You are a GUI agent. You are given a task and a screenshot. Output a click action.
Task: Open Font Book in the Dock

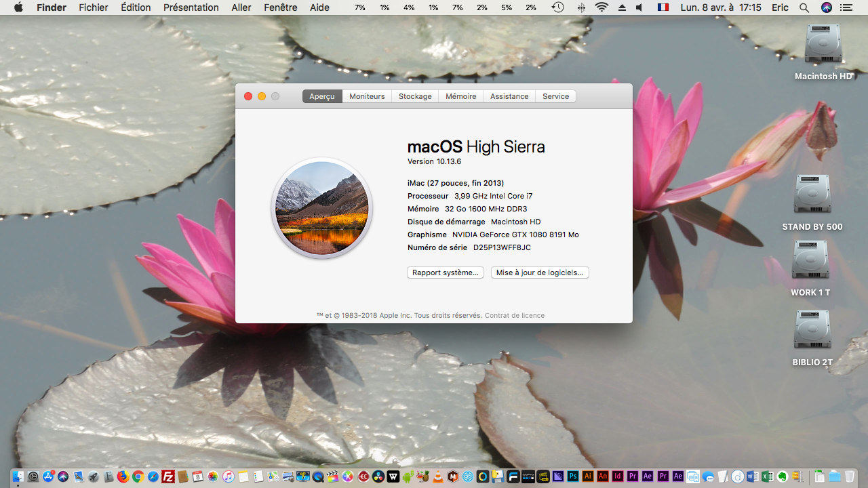point(108,476)
